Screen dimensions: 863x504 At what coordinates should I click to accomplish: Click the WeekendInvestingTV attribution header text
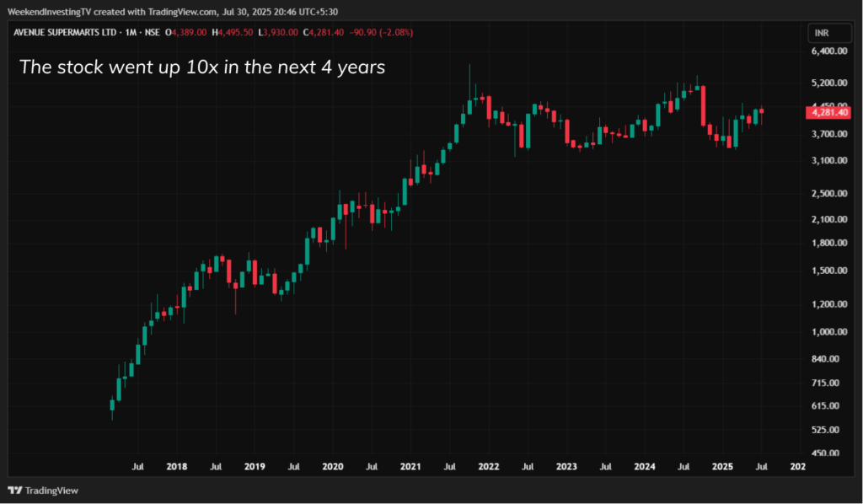172,12
